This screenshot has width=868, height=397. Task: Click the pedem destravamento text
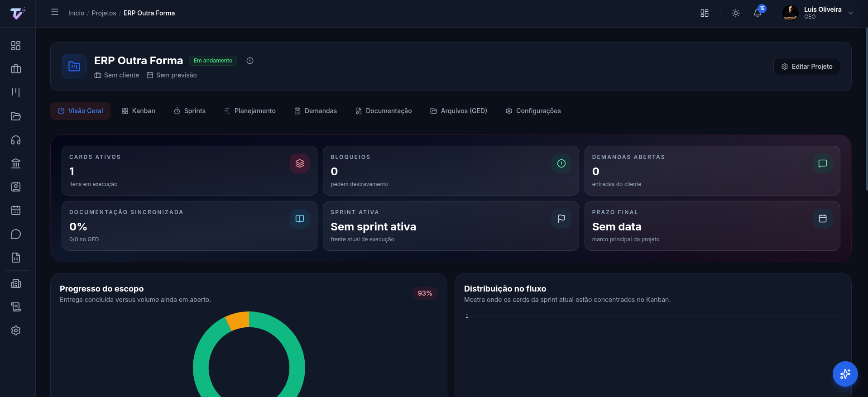(360, 184)
